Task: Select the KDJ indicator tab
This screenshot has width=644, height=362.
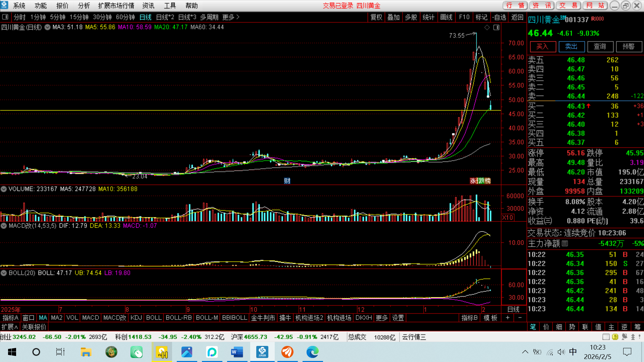Action: pyautogui.click(x=136, y=318)
